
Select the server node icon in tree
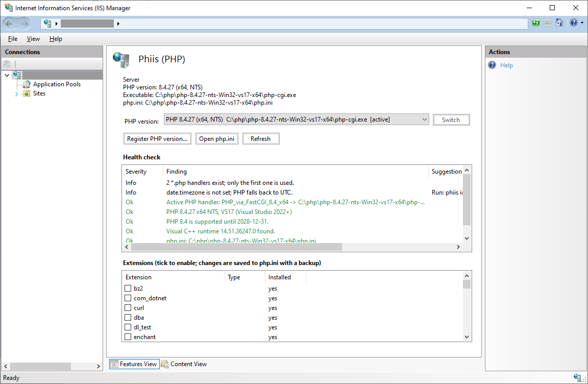point(17,75)
